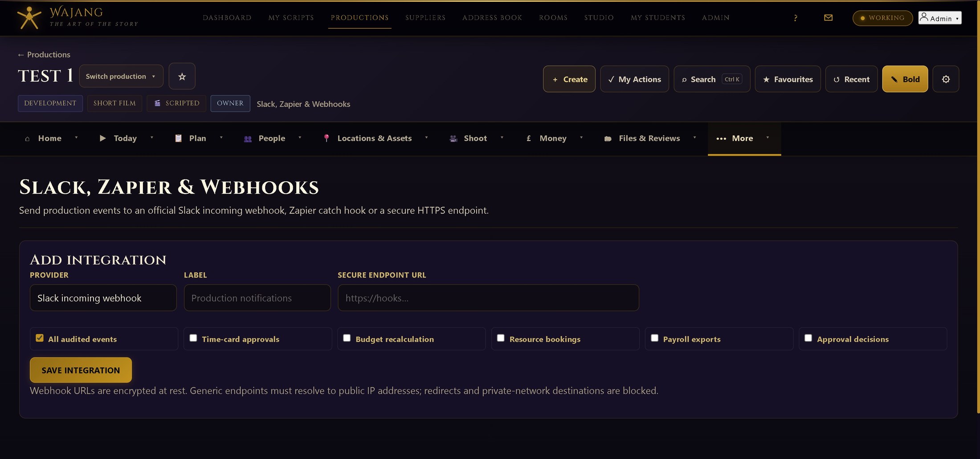
Task: Expand the Files & Reviews dropdown arrow
Action: (694, 138)
